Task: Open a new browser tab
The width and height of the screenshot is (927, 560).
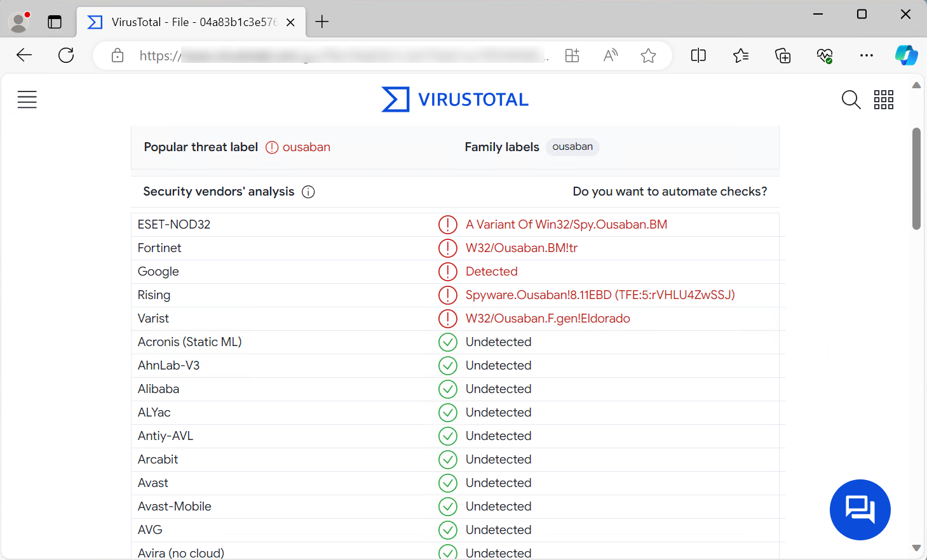Action: click(x=322, y=22)
